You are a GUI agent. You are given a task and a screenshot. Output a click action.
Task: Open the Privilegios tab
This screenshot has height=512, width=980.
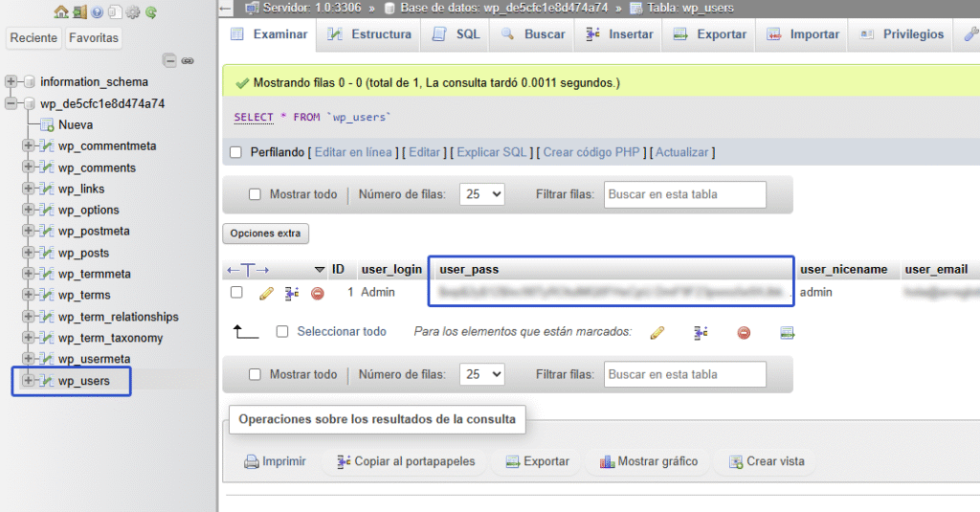[902, 34]
